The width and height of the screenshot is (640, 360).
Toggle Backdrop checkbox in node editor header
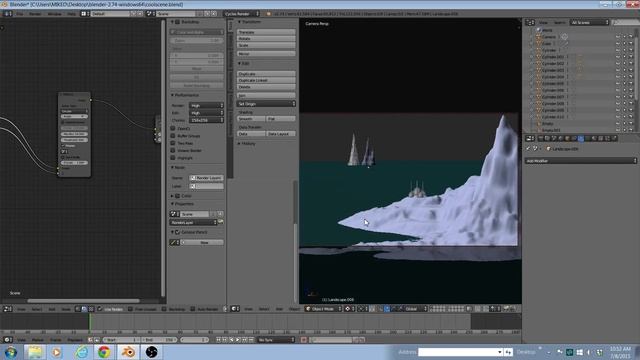click(164, 309)
